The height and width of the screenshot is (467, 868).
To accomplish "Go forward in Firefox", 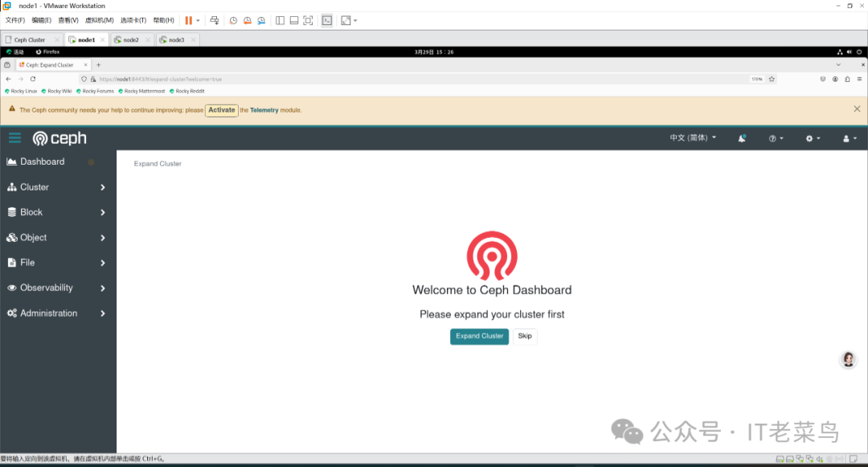I will click(20, 79).
